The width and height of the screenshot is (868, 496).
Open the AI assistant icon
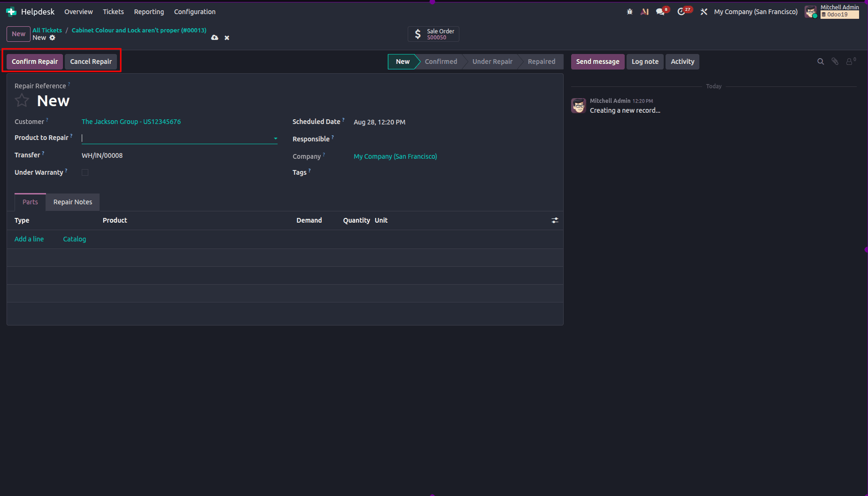[x=645, y=12]
